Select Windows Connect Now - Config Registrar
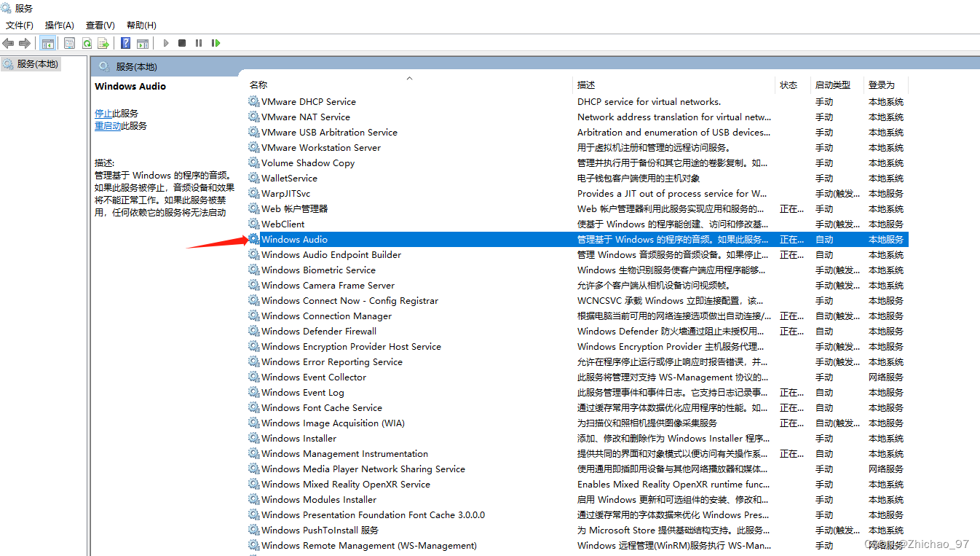 577,300
